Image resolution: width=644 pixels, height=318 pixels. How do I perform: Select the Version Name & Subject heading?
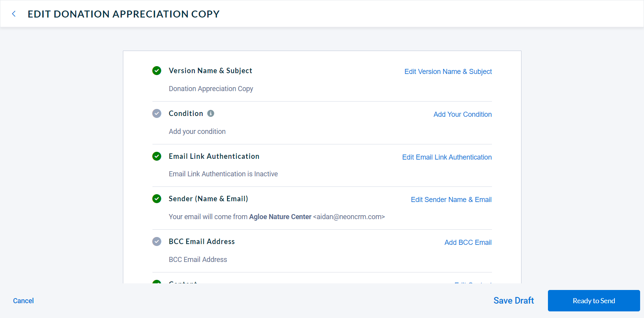pos(210,70)
